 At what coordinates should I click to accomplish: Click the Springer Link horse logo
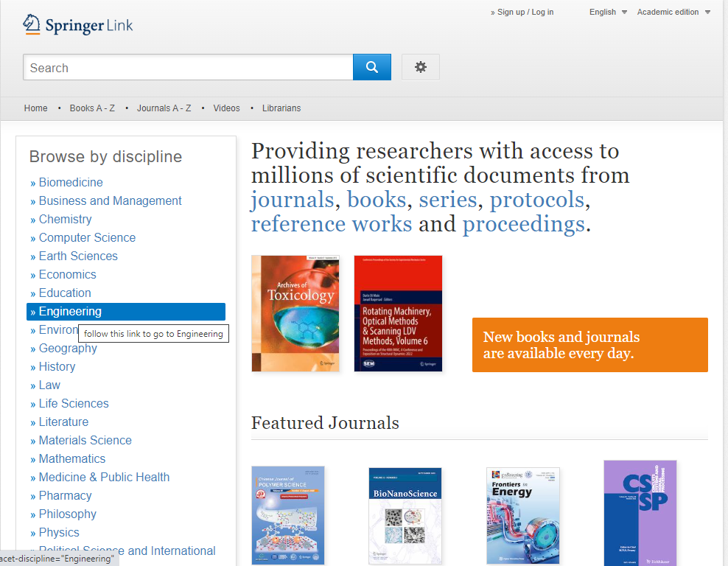[77, 24]
